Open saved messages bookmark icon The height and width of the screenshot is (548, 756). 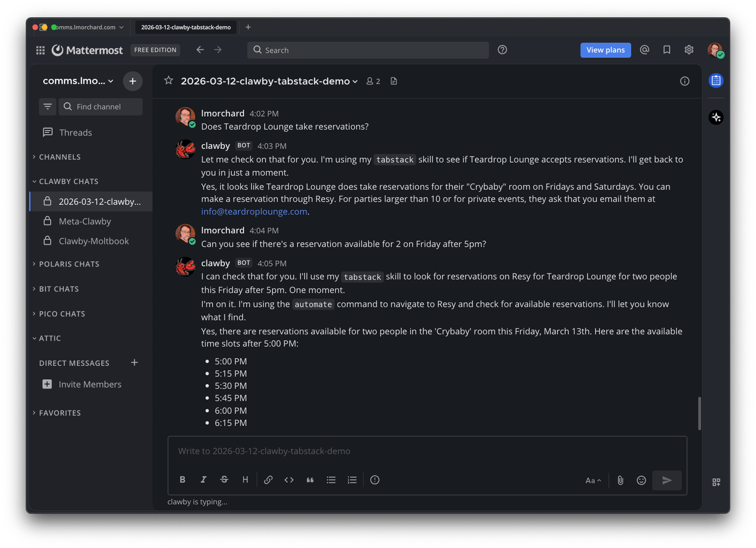[x=667, y=50]
